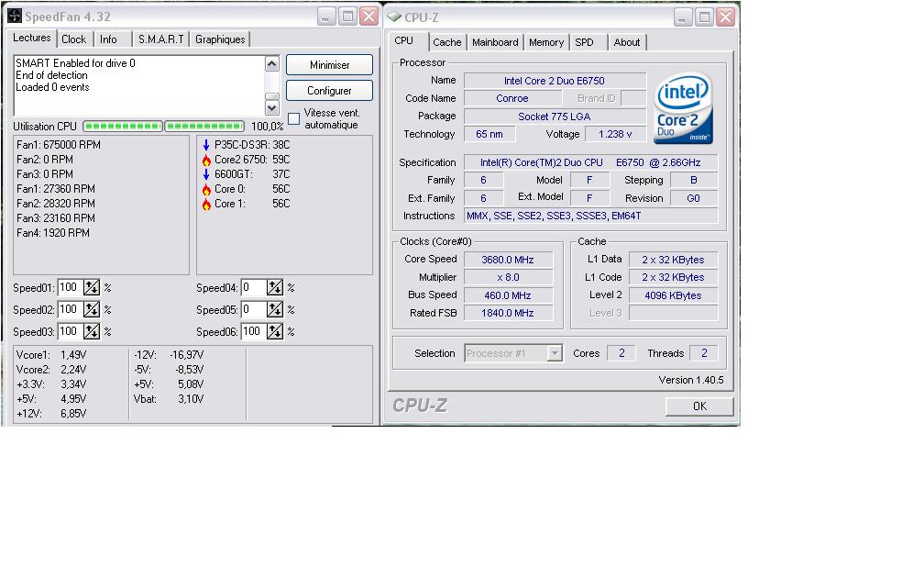
Task: Click the Socket 775 LGA package field
Action: click(555, 117)
